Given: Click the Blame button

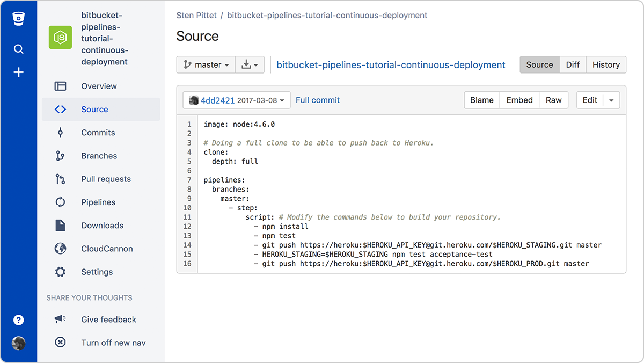Looking at the screenshot, I should point(481,99).
